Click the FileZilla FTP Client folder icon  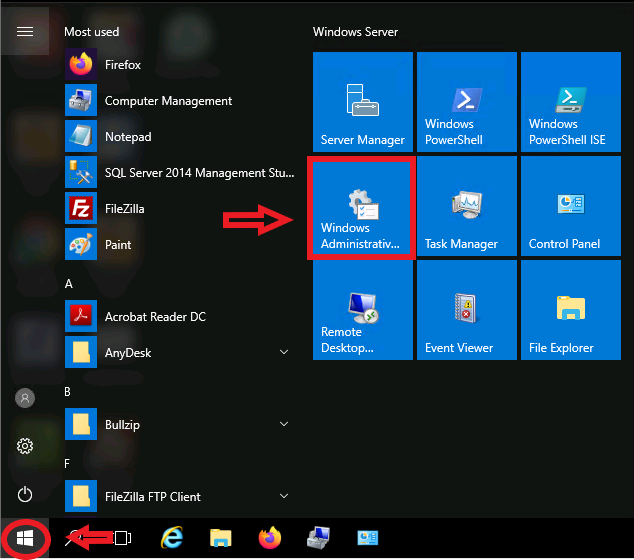(81, 496)
